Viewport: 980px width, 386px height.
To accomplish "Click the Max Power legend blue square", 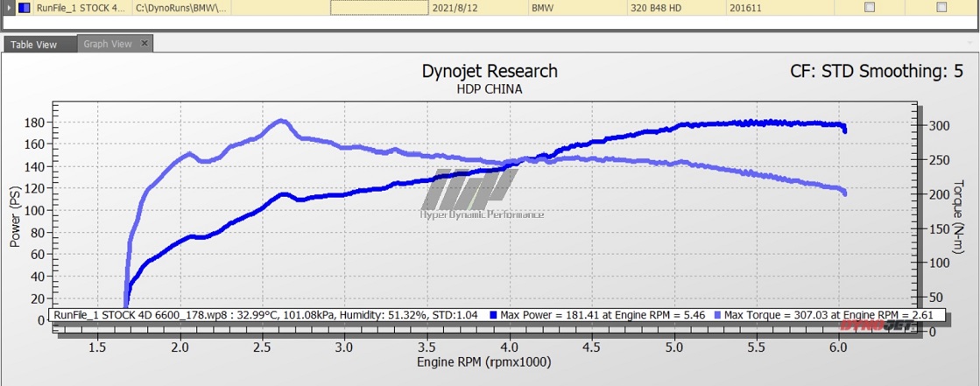I will click(x=495, y=315).
